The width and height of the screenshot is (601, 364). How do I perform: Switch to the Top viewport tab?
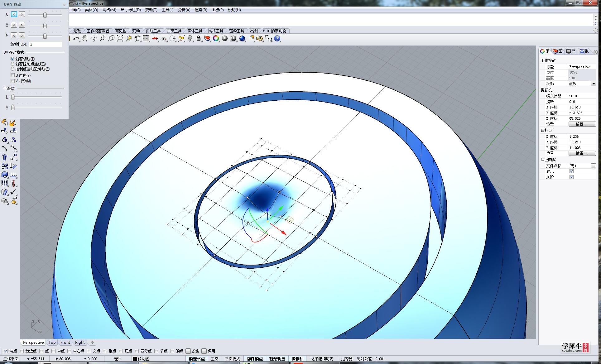click(x=52, y=342)
